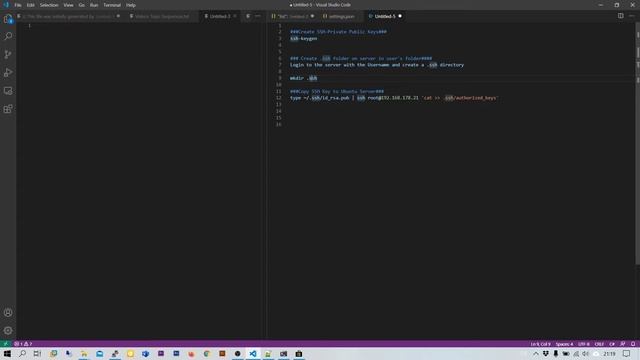Open more actions for left editor group
The image size is (640, 360).
(258, 16)
